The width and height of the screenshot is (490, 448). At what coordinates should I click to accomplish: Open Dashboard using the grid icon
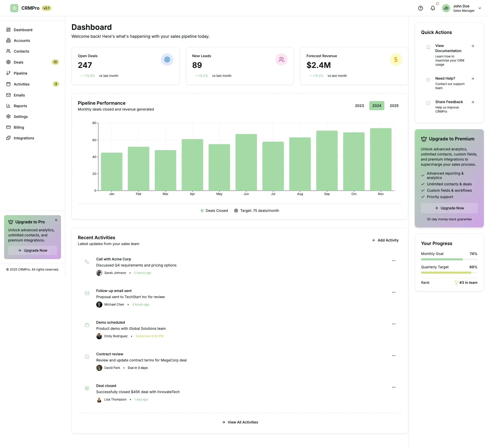(8, 30)
